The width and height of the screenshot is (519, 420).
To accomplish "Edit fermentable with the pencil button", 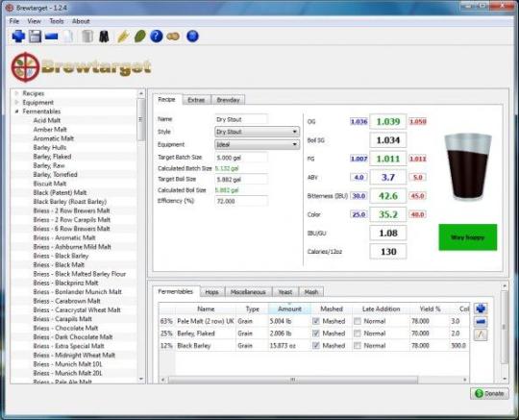I will (481, 334).
